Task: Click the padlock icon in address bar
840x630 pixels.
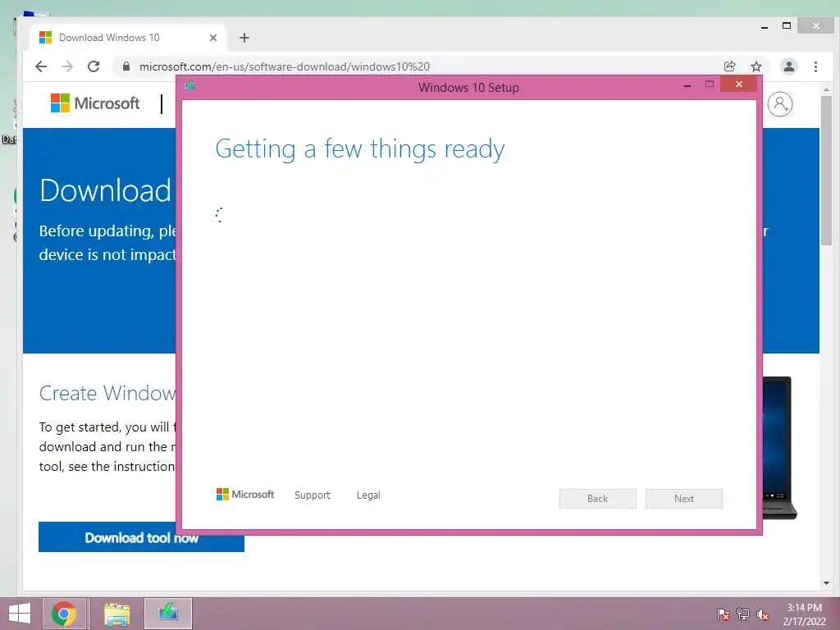Action: [126, 66]
